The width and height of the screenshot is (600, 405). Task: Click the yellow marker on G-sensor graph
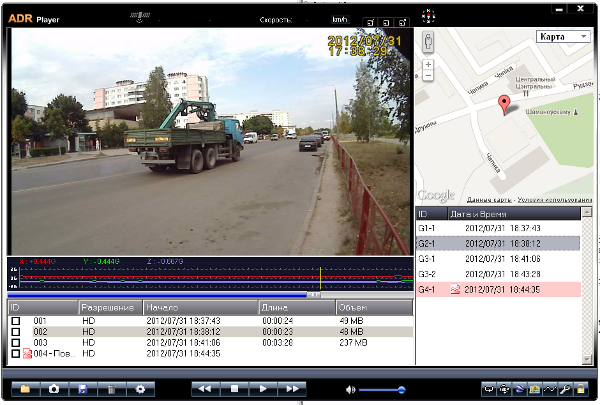(x=320, y=278)
